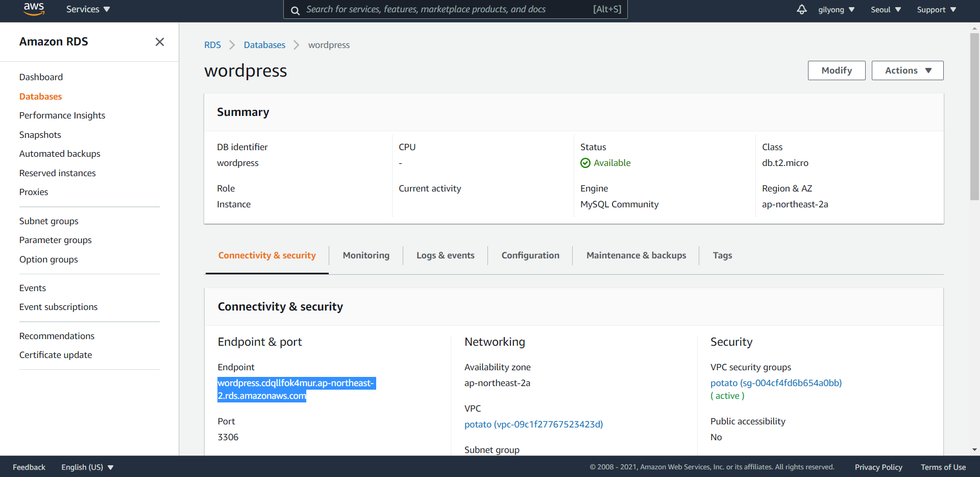Click the MySQL Community engine value
The height and width of the screenshot is (477, 980).
click(619, 204)
